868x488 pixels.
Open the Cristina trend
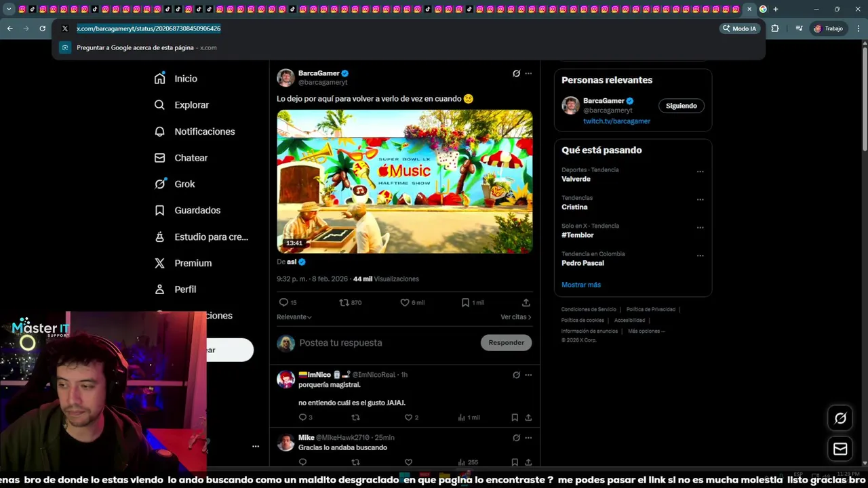pos(574,207)
